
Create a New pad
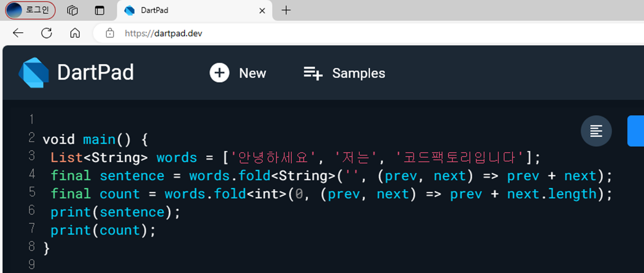click(x=238, y=73)
